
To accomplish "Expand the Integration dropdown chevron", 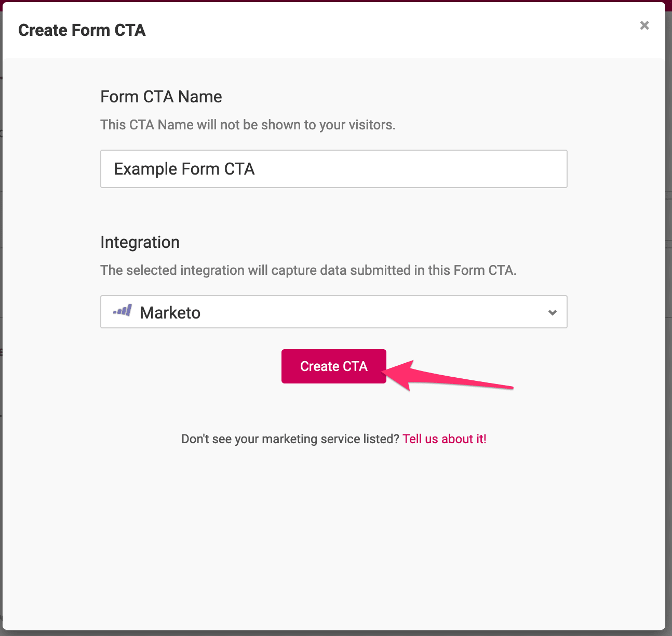I will tap(553, 312).
